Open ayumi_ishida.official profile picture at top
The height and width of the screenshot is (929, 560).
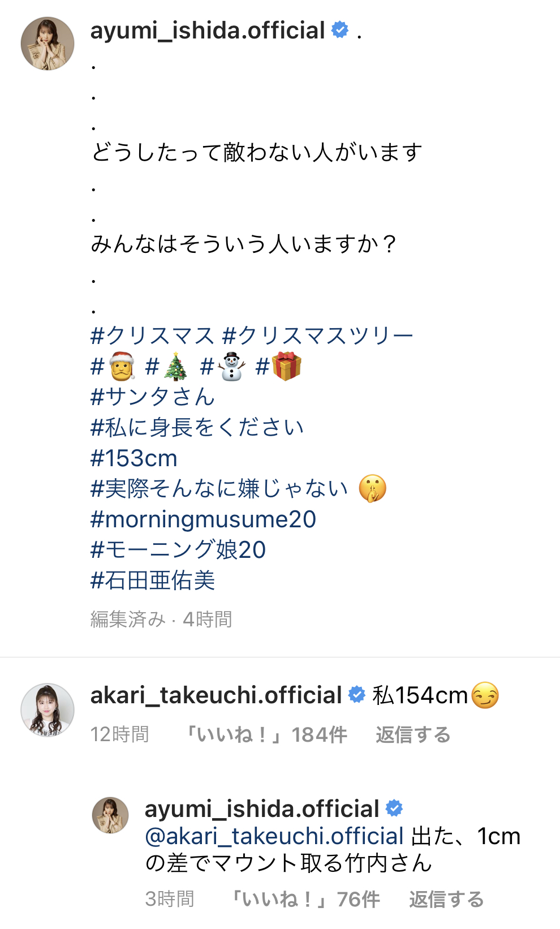[x=48, y=44]
